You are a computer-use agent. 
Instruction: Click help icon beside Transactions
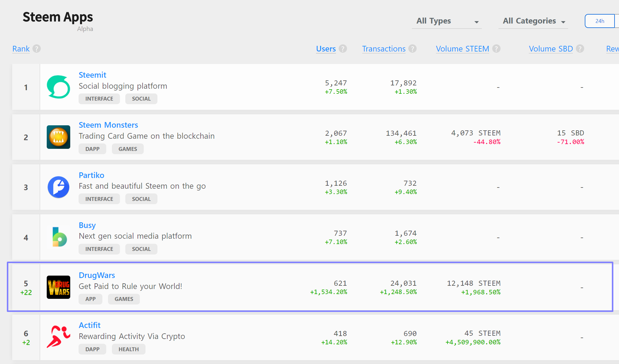coord(412,49)
